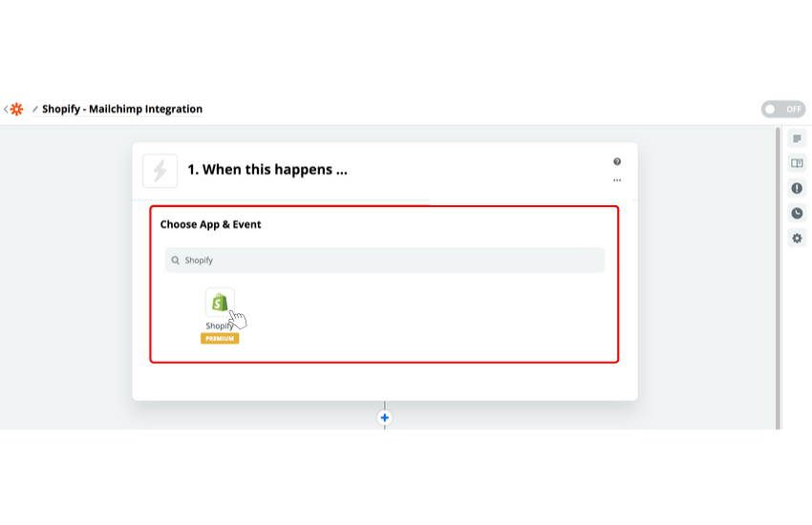Open the alert exclamation icon in the sidebar
The width and height of the screenshot is (812, 525).
coord(797,188)
